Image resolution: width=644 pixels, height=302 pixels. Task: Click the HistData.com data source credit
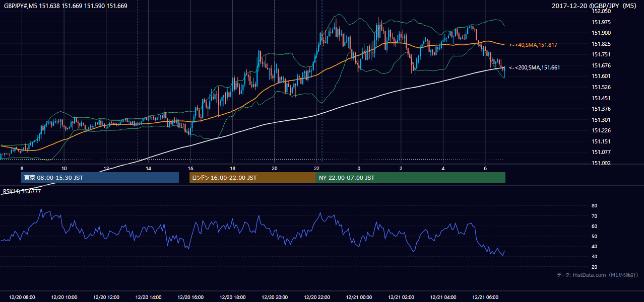pos(598,275)
